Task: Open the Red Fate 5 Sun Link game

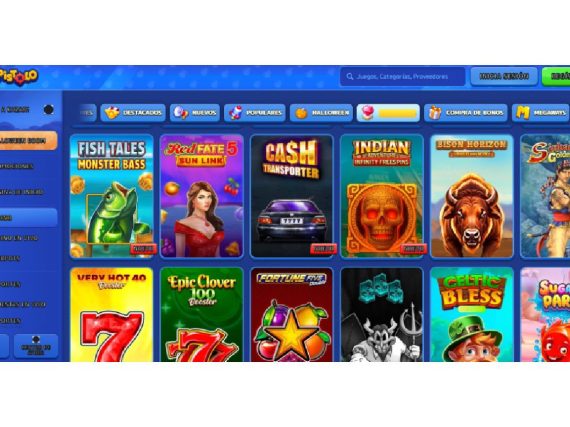Action: (202, 196)
